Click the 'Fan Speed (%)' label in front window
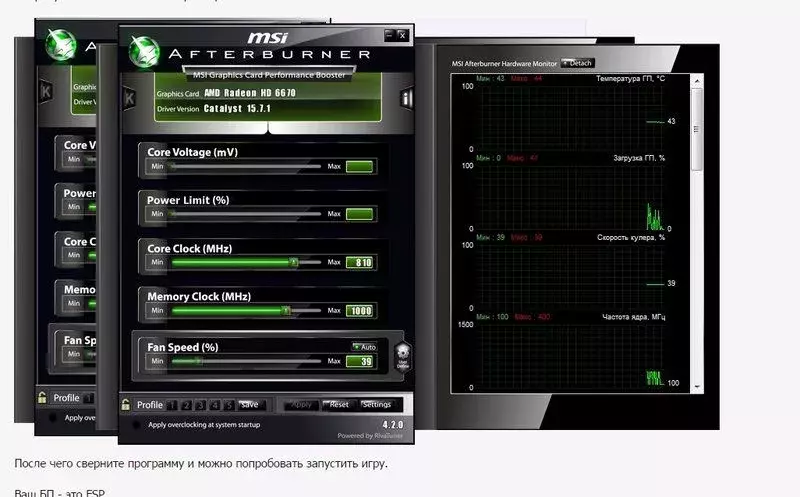The height and width of the screenshot is (497, 800). point(183,347)
